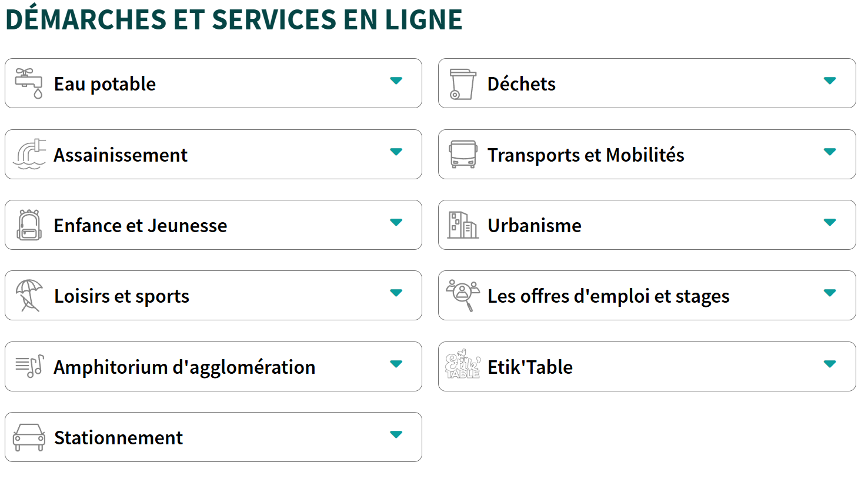The image size is (868, 489).
Task: Click the bus icon for Transports
Action: pyautogui.click(x=463, y=155)
